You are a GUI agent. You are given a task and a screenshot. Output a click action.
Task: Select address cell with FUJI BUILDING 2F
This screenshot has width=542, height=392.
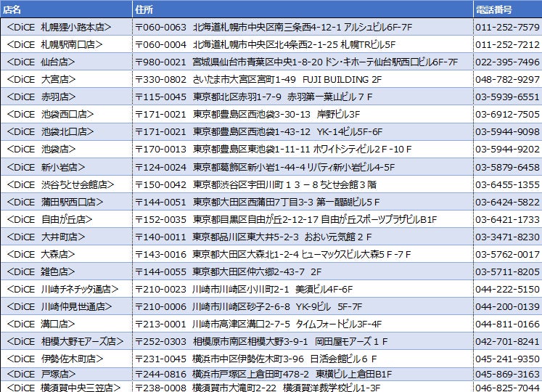point(303,79)
